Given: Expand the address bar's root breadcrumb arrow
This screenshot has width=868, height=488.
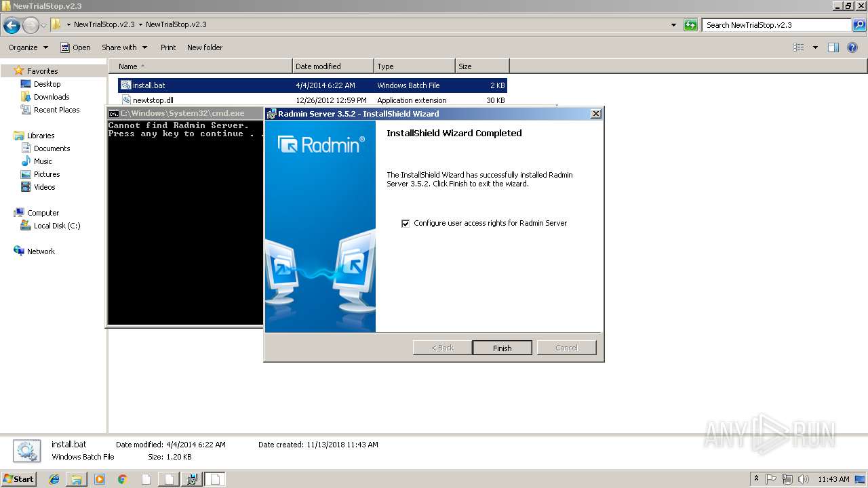Looking at the screenshot, I should pos(68,25).
